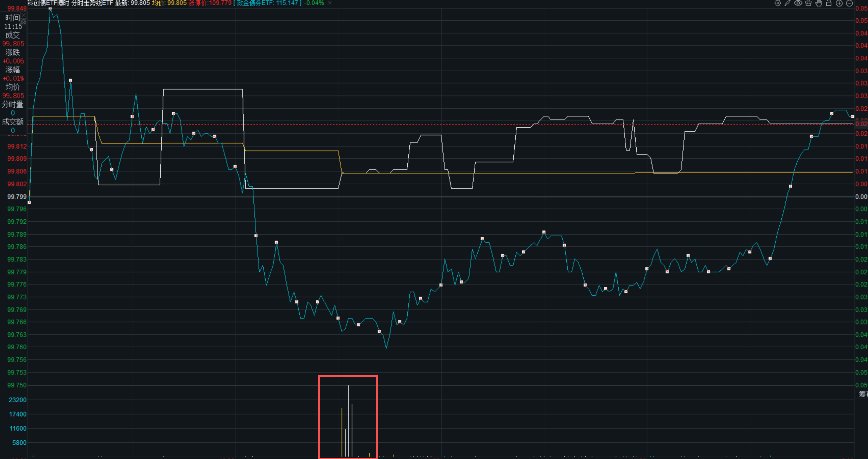
Task: Open info panel gear settings
Action: pos(24,22)
